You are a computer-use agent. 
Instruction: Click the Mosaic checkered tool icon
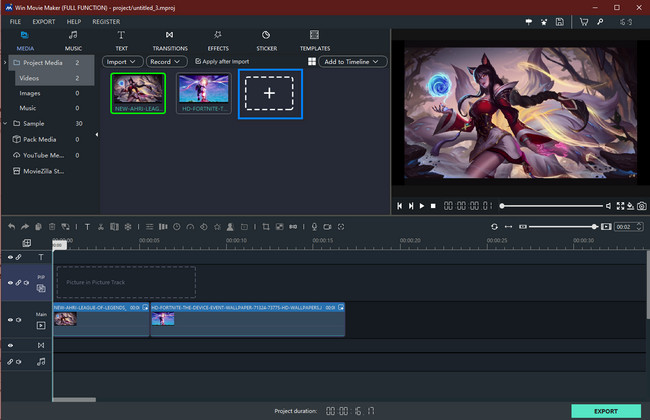tap(280, 227)
